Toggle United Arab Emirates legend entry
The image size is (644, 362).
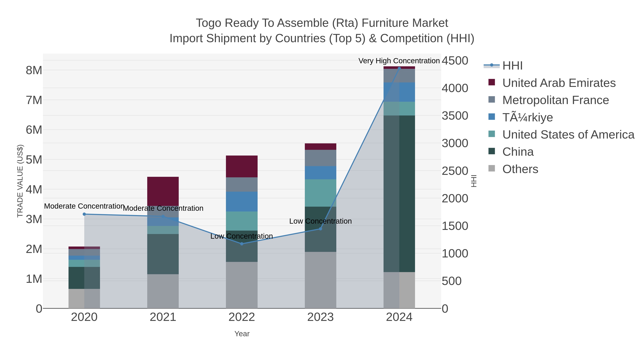[x=552, y=83]
